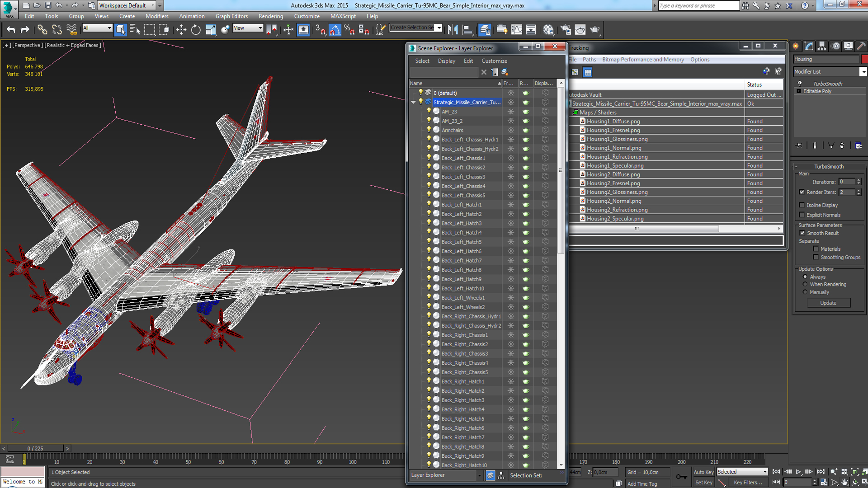Click the Key Filters button

pos(748,483)
